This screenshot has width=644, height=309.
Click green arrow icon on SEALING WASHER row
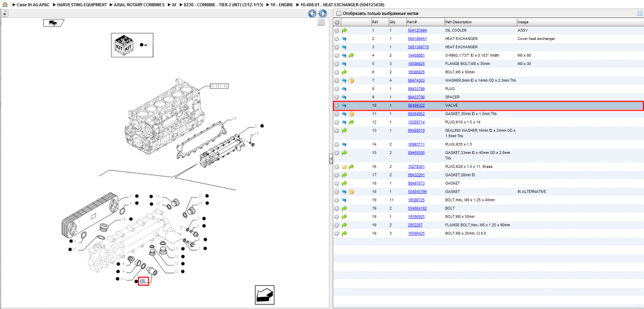coord(345,131)
